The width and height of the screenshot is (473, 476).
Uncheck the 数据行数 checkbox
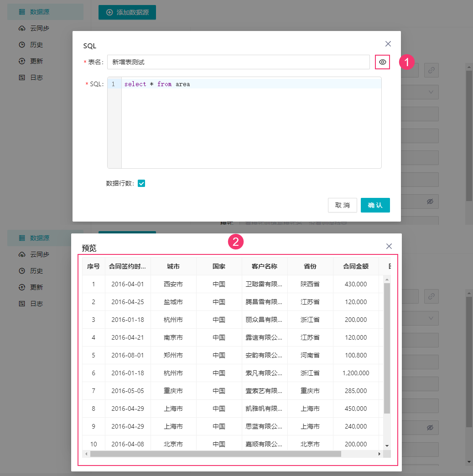[141, 183]
